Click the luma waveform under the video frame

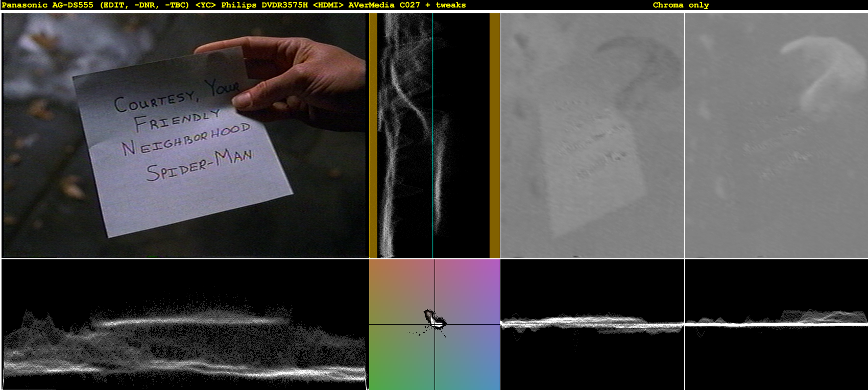(185, 325)
